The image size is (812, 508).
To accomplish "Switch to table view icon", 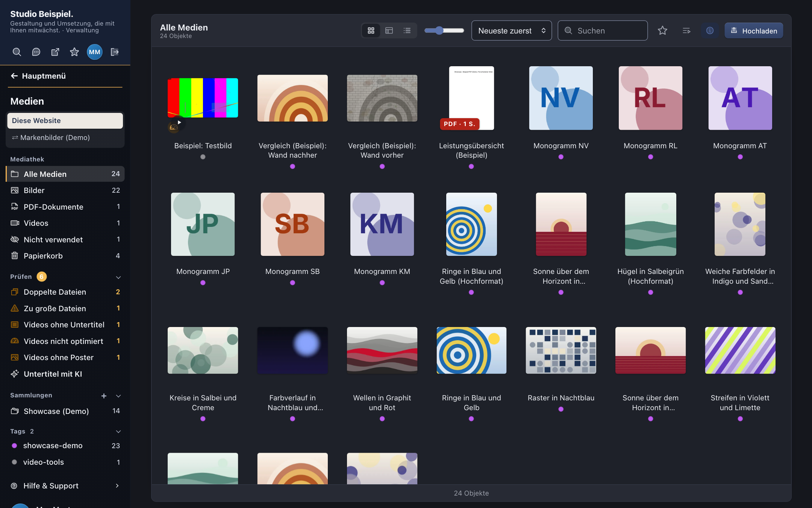I will (x=389, y=30).
